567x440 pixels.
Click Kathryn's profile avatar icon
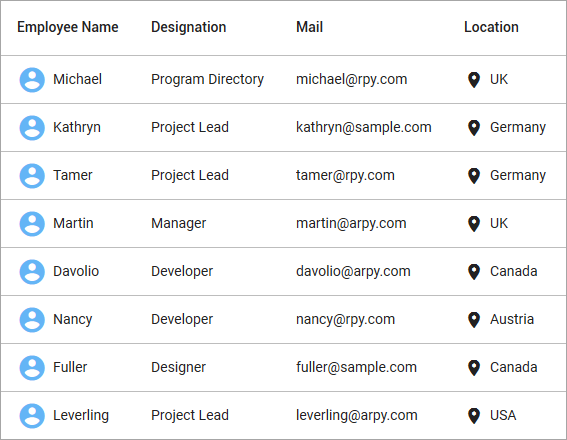[32, 128]
